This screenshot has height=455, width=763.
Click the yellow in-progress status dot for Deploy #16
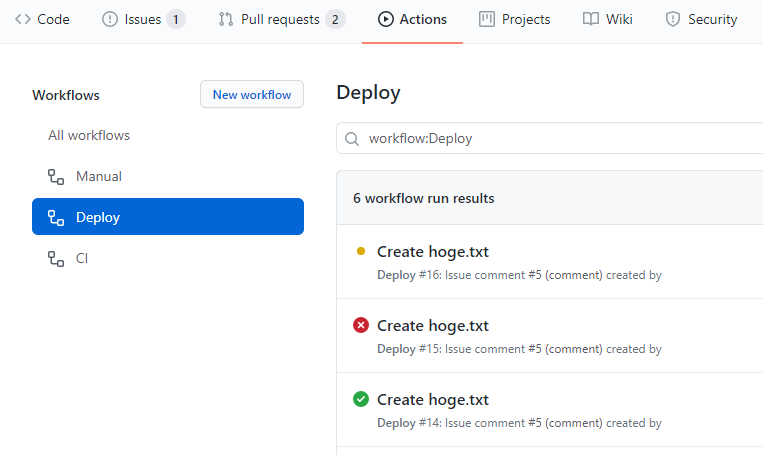tap(361, 251)
